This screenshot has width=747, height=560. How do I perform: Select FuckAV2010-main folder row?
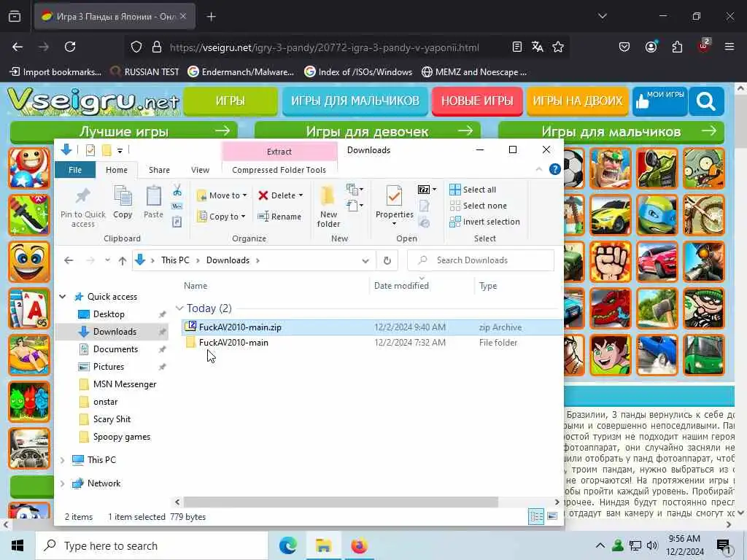point(371,343)
